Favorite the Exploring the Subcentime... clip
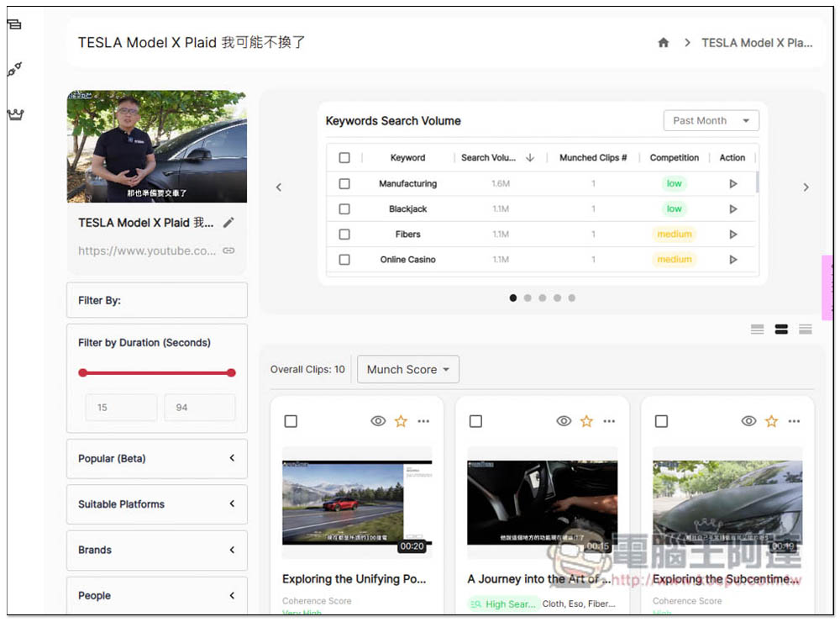 click(771, 421)
